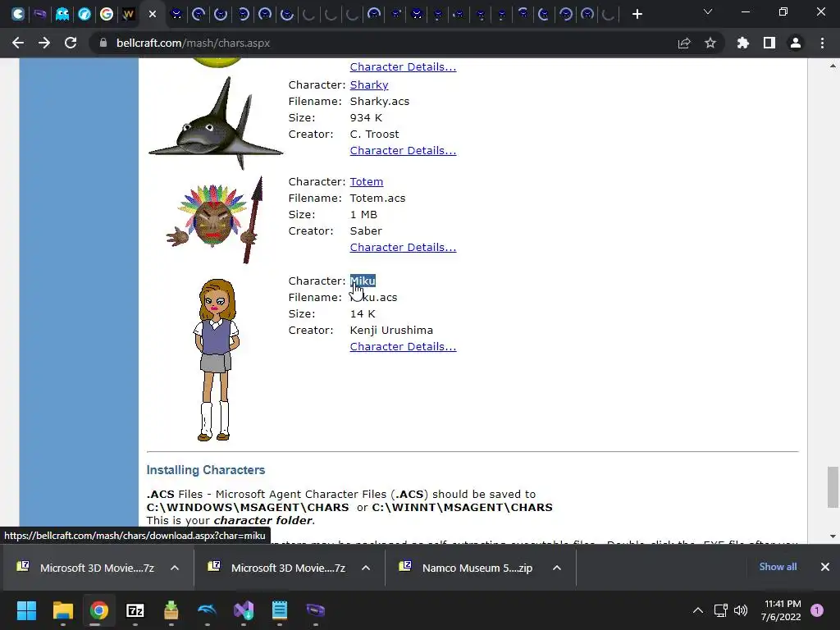Click the scrollbar up arrow
Viewport: 840px width, 630px height.
point(833,66)
